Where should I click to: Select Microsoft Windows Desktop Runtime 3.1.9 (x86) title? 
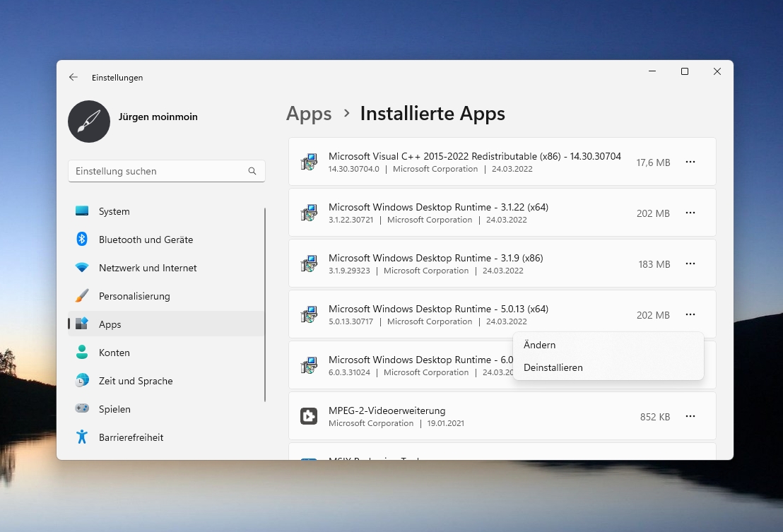pyautogui.click(x=436, y=258)
